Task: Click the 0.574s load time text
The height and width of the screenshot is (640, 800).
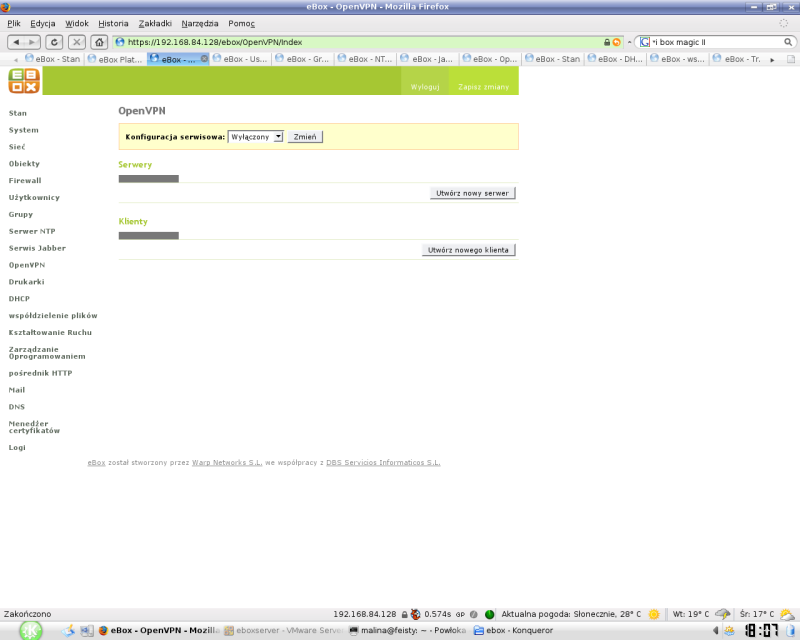Action: 438,614
